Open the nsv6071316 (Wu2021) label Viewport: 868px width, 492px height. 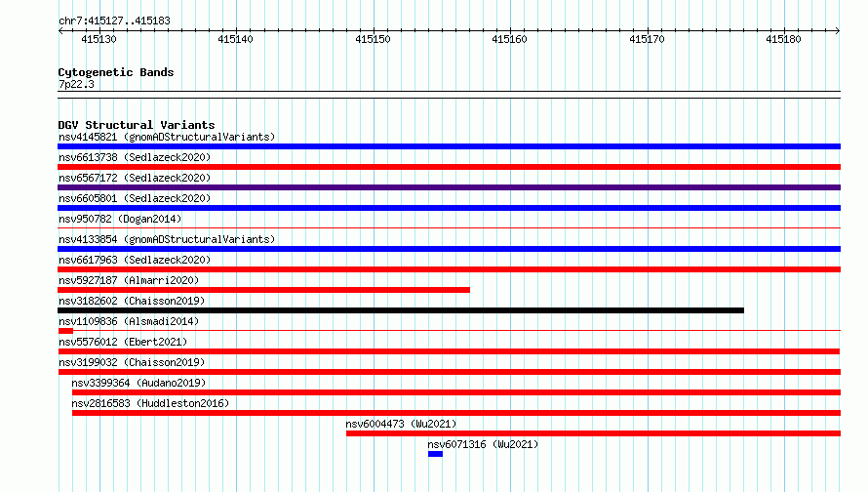[483, 444]
